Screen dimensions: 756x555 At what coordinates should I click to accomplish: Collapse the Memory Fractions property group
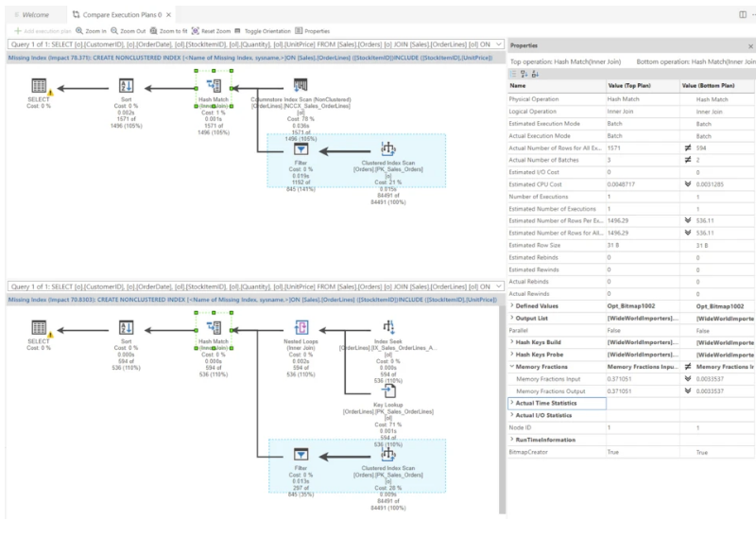coord(512,367)
